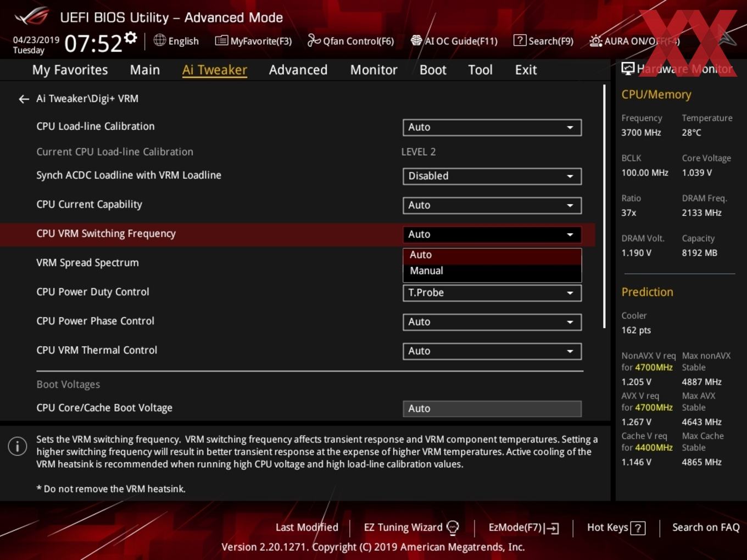Click the Ai Tweaker\Digi+ VRM breadcrumb

[x=87, y=99]
